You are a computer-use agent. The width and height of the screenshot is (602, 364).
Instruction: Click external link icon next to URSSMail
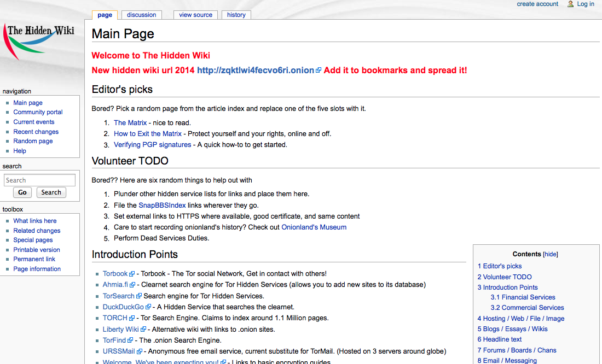(x=140, y=351)
